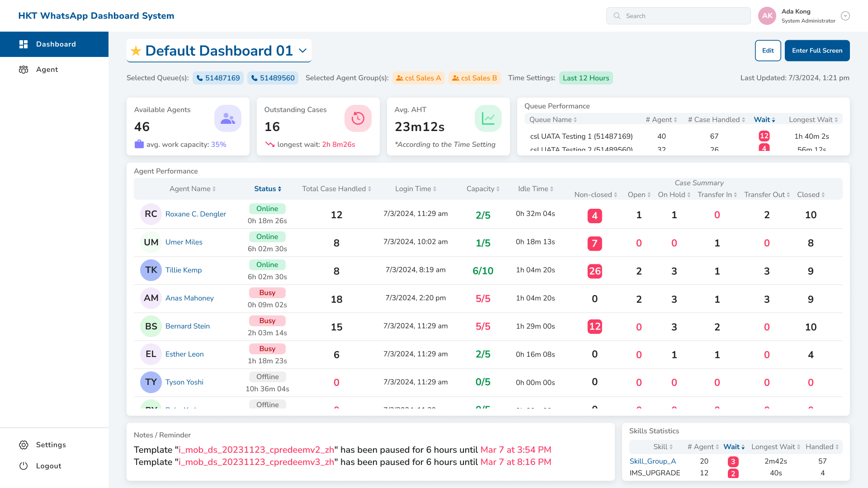Click the Enter Full Screen button
Image resolution: width=868 pixels, height=488 pixels.
817,51
